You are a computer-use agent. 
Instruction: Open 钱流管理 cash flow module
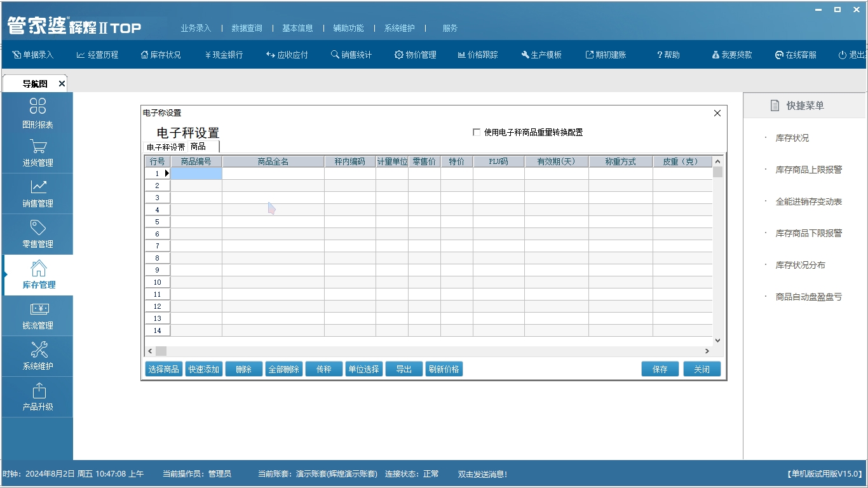(37, 316)
